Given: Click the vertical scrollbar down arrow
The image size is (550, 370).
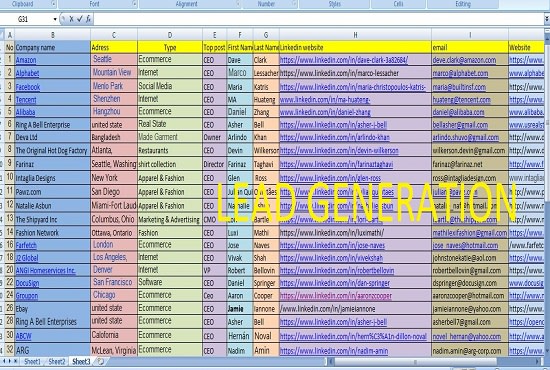Looking at the screenshot, I should click(547, 351).
